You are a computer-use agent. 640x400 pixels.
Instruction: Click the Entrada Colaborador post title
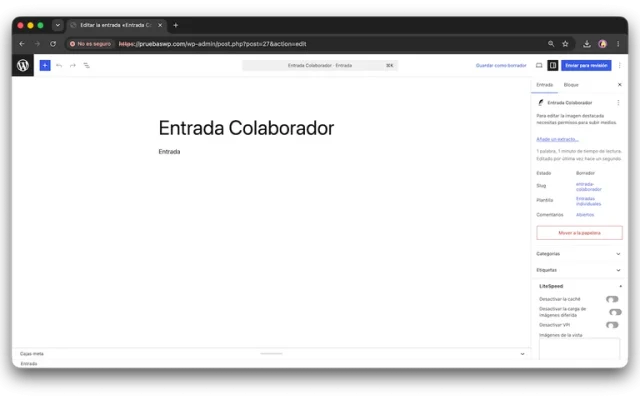[246, 128]
